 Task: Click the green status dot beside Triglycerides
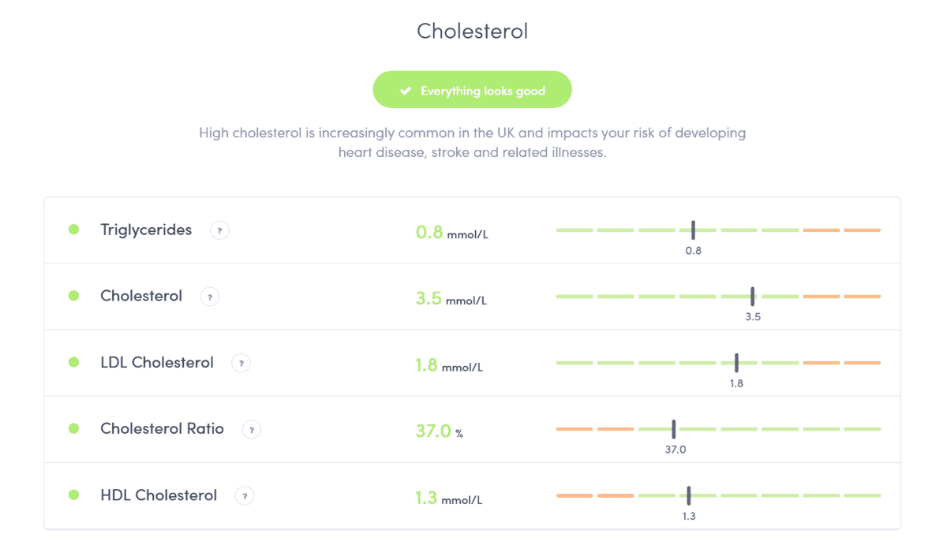point(74,230)
